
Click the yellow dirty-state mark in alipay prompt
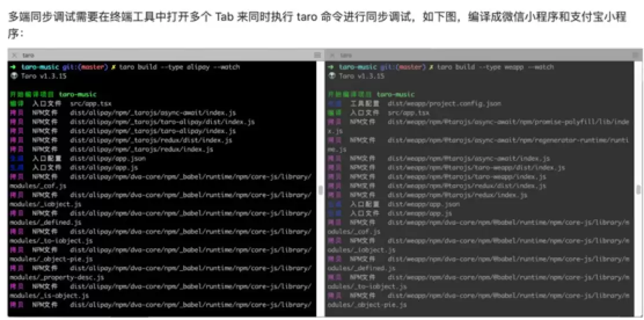click(113, 67)
